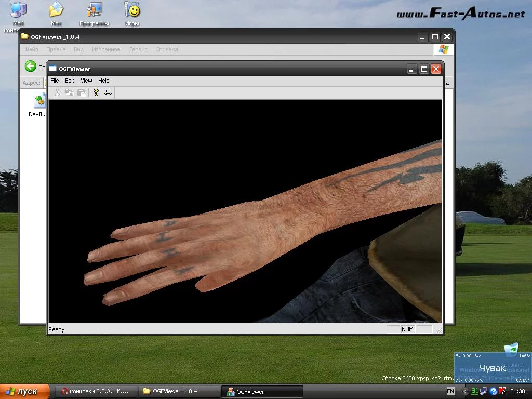The image size is (532, 399).
Task: Click the EN language indicator in taskbar
Action: 450,392
